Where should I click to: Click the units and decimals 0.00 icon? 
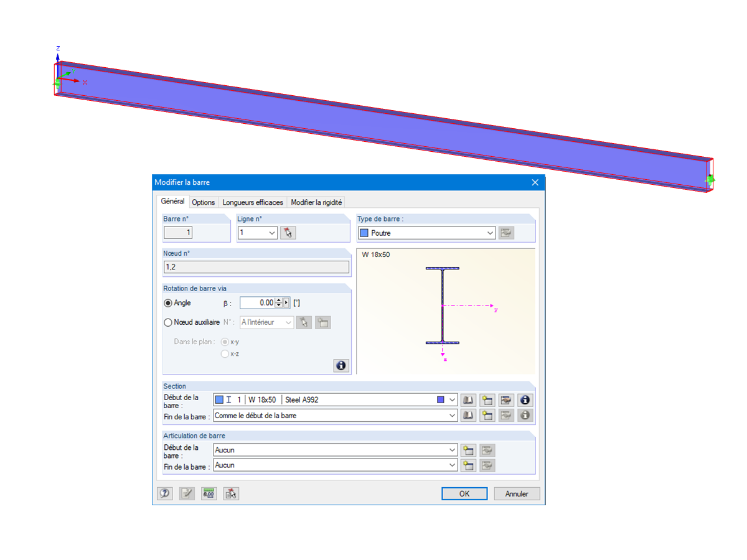209,493
